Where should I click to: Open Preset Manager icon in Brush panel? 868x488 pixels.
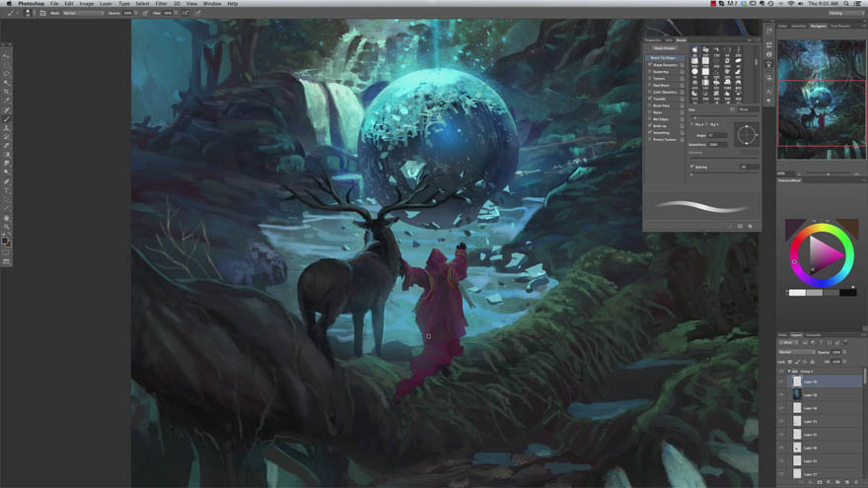740,226
